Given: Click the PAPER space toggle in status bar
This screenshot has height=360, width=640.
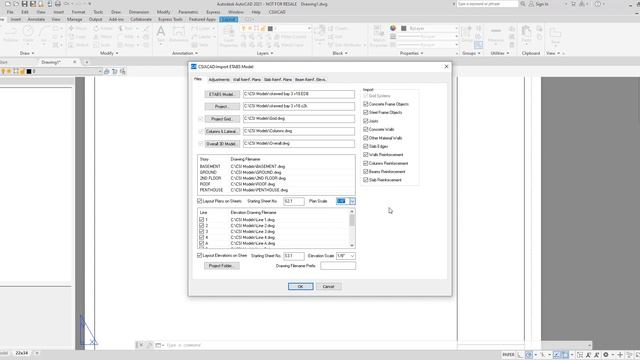Looking at the screenshot, I should point(508,355).
